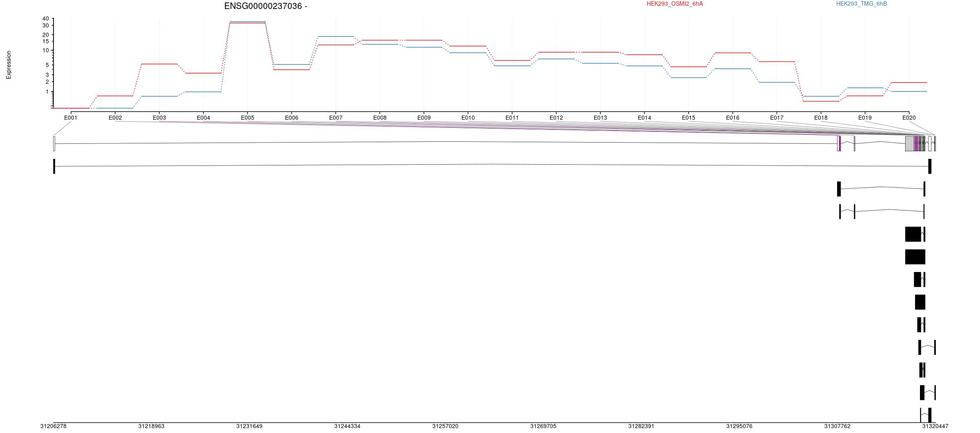Click the largest black transcript exon block

pos(915,257)
